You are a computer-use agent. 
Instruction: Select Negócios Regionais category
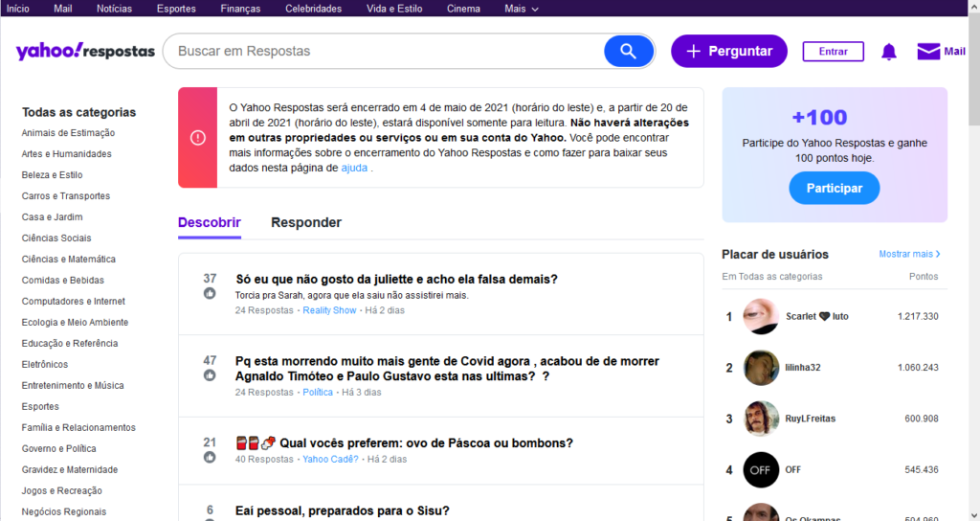64,511
